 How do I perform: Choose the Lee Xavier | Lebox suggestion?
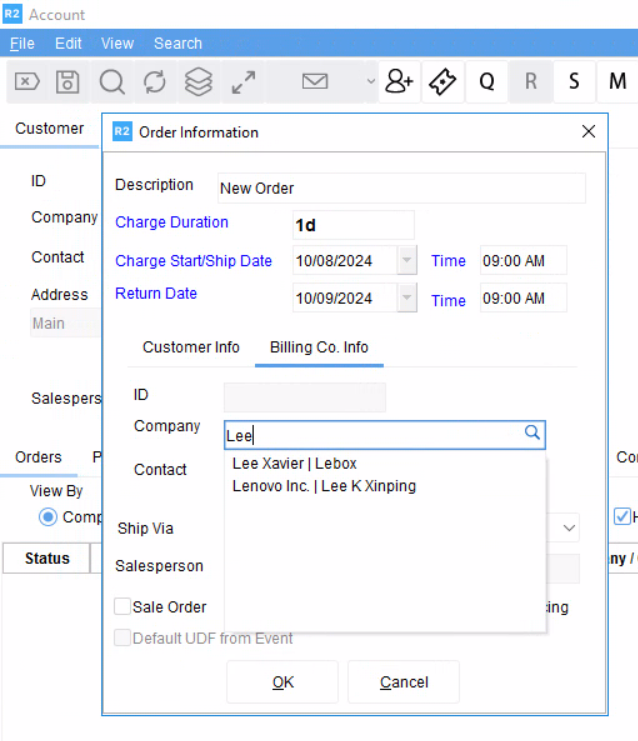click(x=294, y=464)
